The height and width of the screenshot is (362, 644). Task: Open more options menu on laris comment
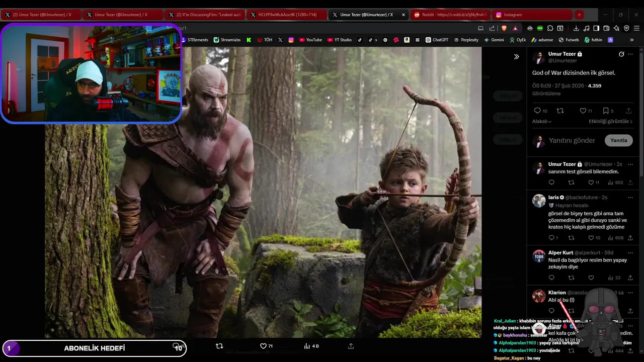point(630,198)
